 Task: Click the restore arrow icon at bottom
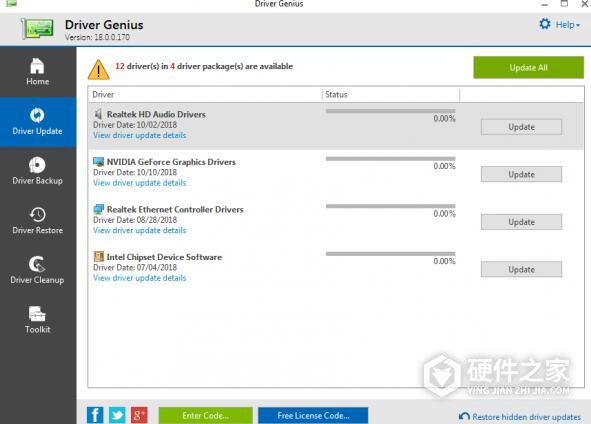(464, 416)
